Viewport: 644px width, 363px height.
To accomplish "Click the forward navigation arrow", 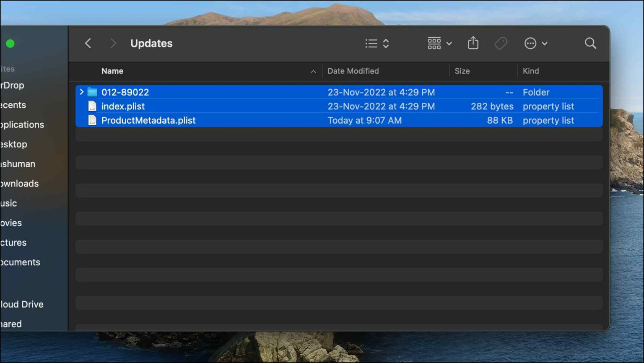I will click(x=113, y=43).
